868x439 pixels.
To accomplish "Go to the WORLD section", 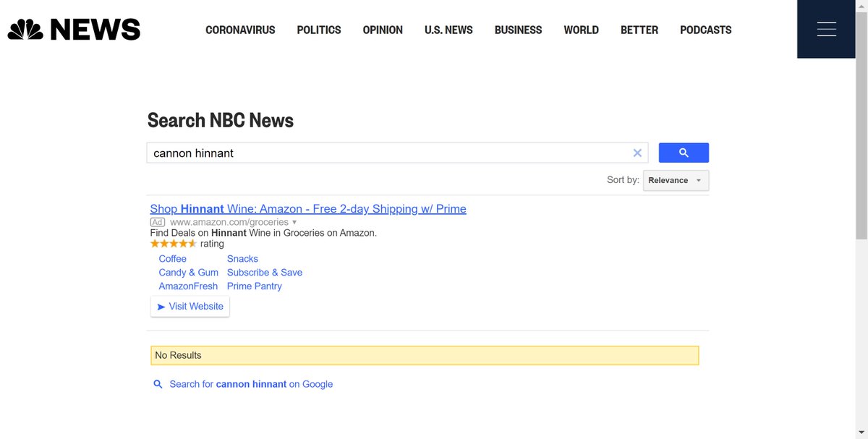I will point(582,30).
